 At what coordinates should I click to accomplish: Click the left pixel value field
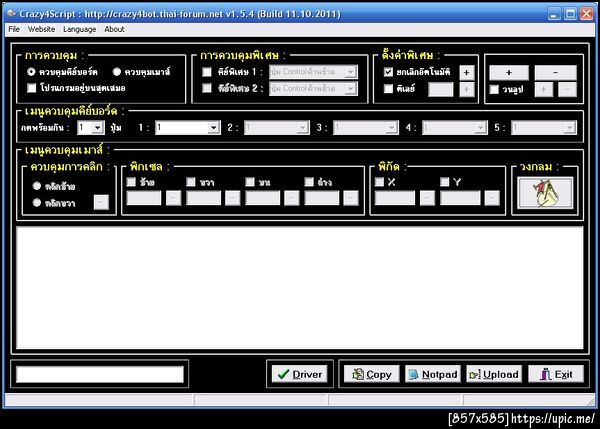pos(144,198)
